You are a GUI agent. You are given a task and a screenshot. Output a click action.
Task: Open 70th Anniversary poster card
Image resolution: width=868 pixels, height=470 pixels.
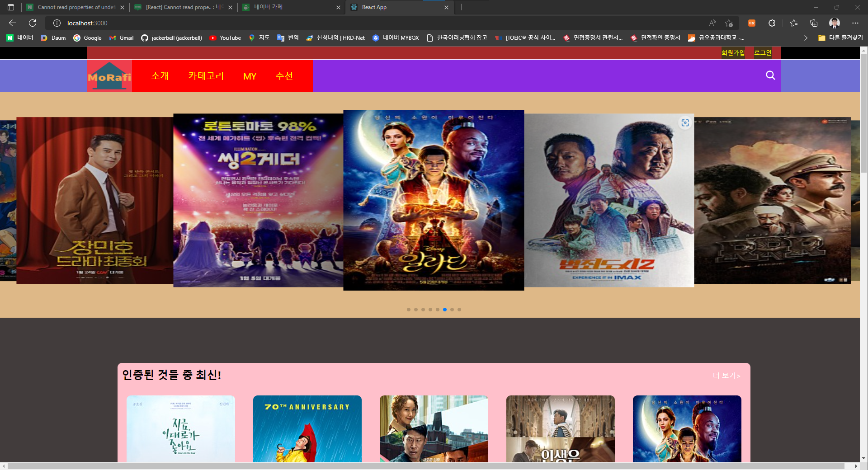coord(307,429)
